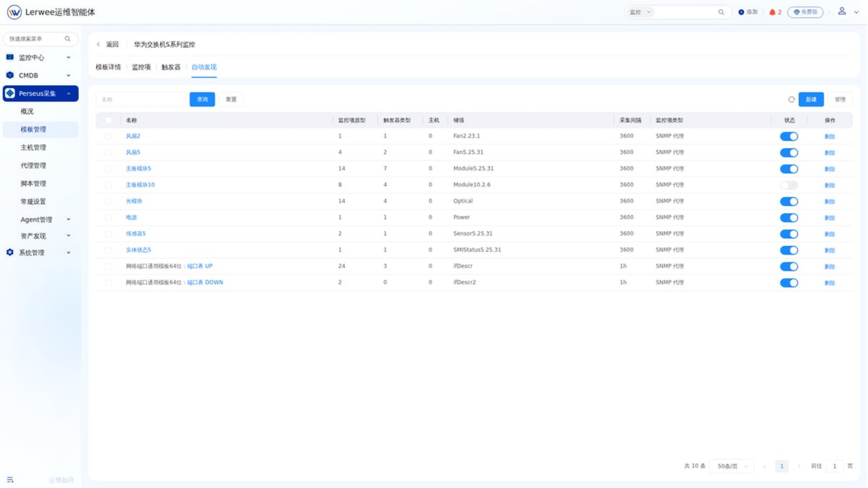Image resolution: width=868 pixels, height=488 pixels.
Task: Click the 监控中心 monitor icon in sidebar
Action: [x=10, y=57]
